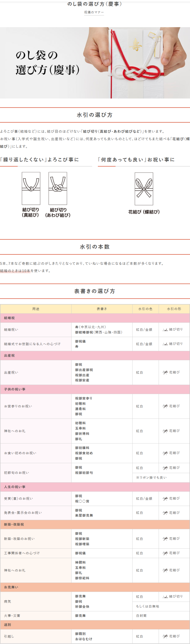
Task: Click the 送別 category row
Action: 95,625
